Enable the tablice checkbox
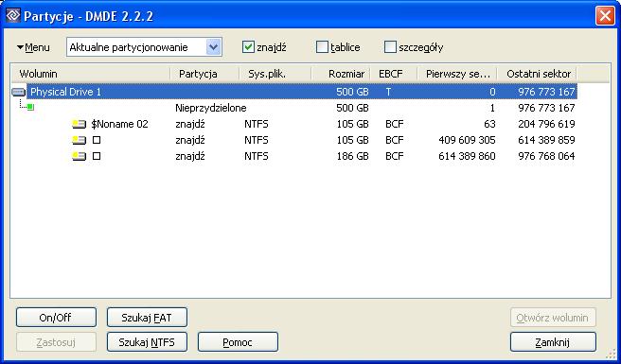621x364 pixels. tap(322, 47)
